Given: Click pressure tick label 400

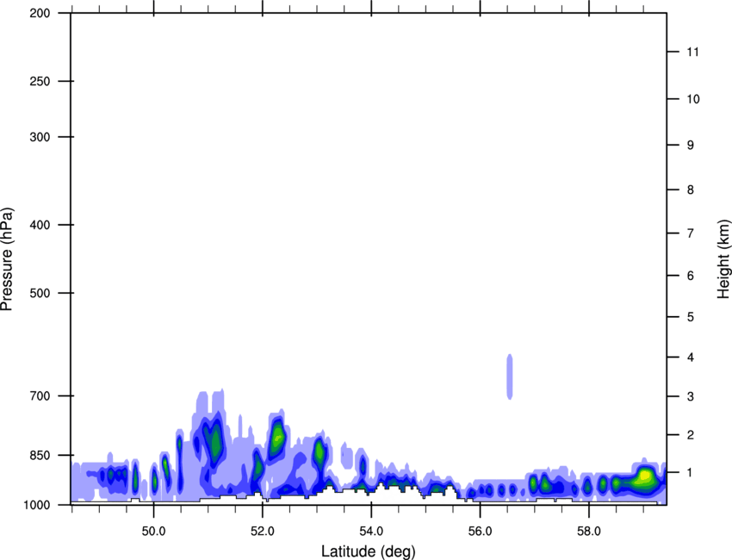Looking at the screenshot, I should click(x=40, y=225).
